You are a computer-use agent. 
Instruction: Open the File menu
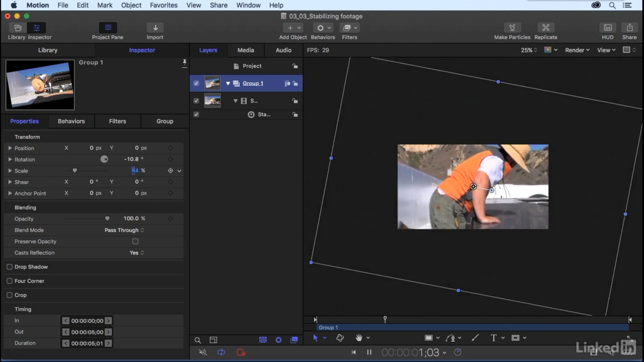pyautogui.click(x=63, y=5)
